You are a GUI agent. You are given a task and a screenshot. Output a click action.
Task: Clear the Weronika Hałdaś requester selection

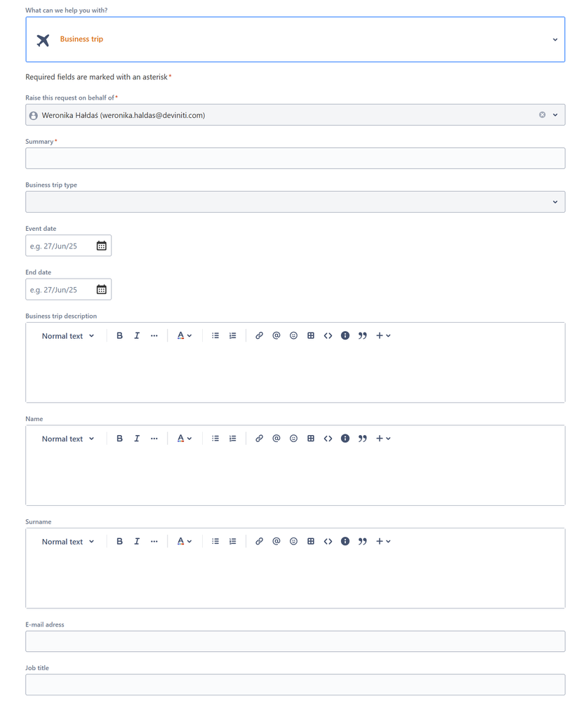pyautogui.click(x=542, y=115)
